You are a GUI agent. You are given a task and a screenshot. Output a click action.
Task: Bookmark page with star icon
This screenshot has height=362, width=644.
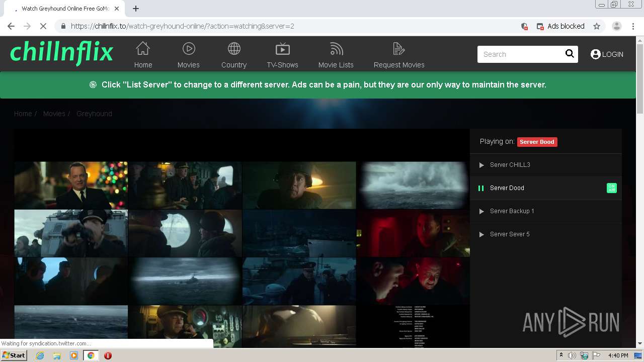click(x=597, y=26)
